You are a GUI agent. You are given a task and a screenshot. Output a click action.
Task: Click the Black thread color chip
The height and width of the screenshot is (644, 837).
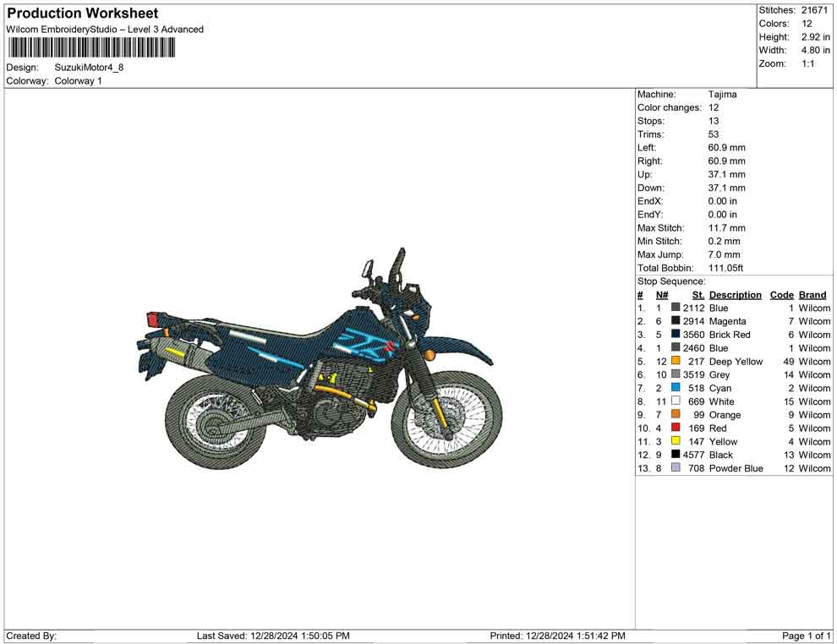[676, 455]
